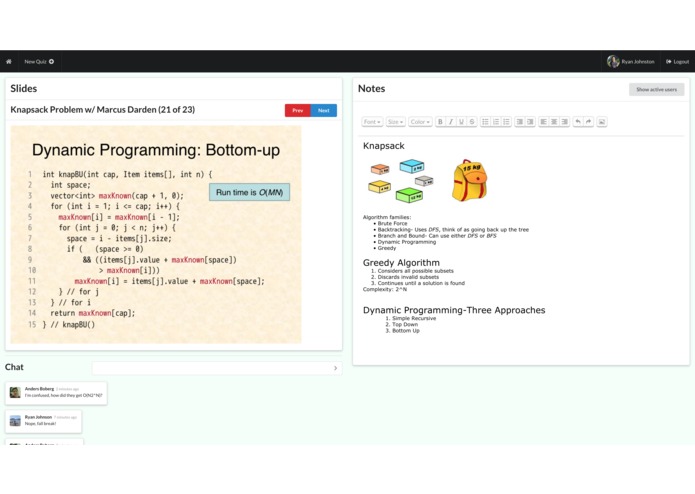Go to the home page icon
695x494 pixels.
[x=8, y=62]
